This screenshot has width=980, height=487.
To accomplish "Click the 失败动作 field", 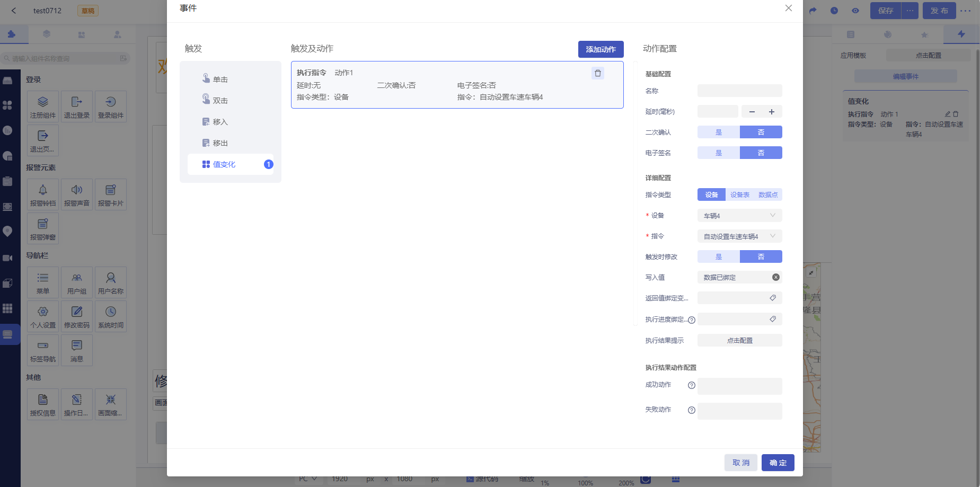I will point(739,411).
